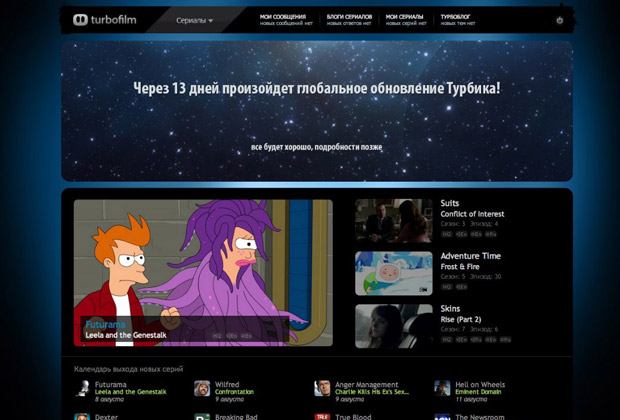Click the Anger Management calendar icon
620x420 pixels.
[x=322, y=388]
